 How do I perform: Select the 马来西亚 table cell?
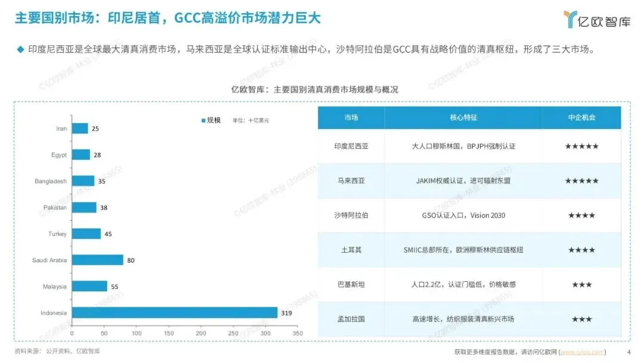[x=351, y=181]
